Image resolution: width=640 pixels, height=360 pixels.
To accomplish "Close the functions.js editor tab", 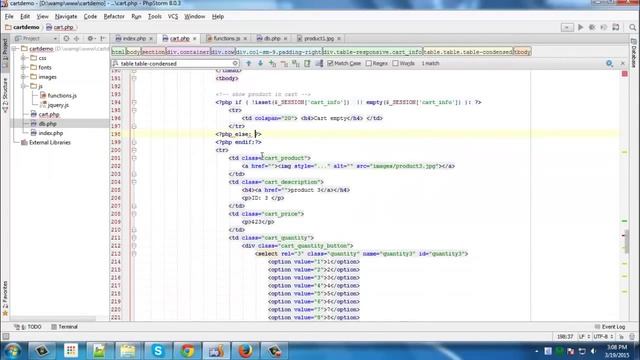I will tap(245, 39).
